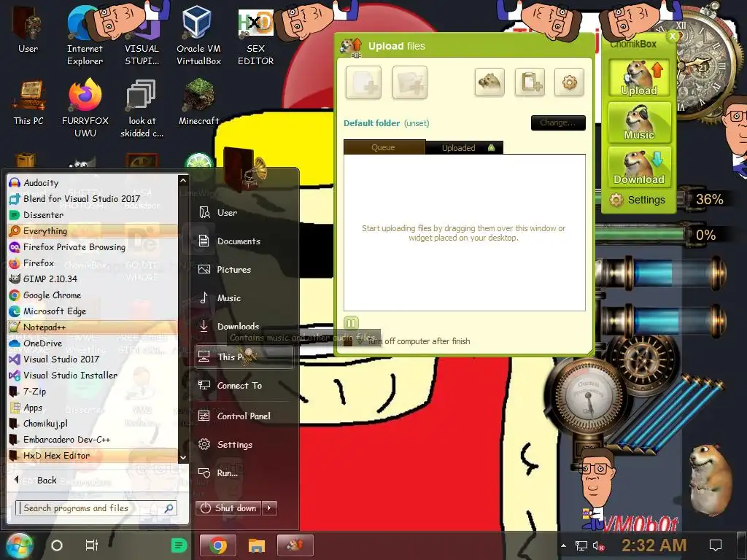
Task: Expand the Embarcadero Dev-C++ folder
Action: 93,440
